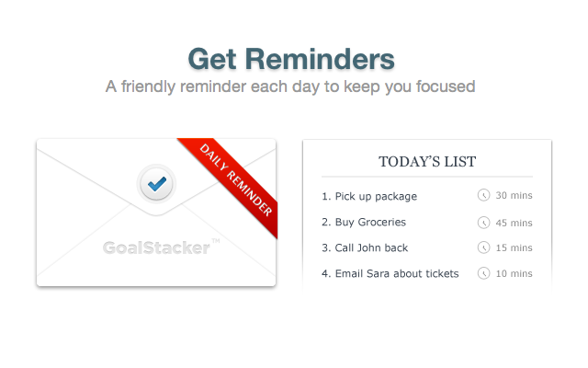Click the blue checkmark badge on envelope

coord(156,184)
